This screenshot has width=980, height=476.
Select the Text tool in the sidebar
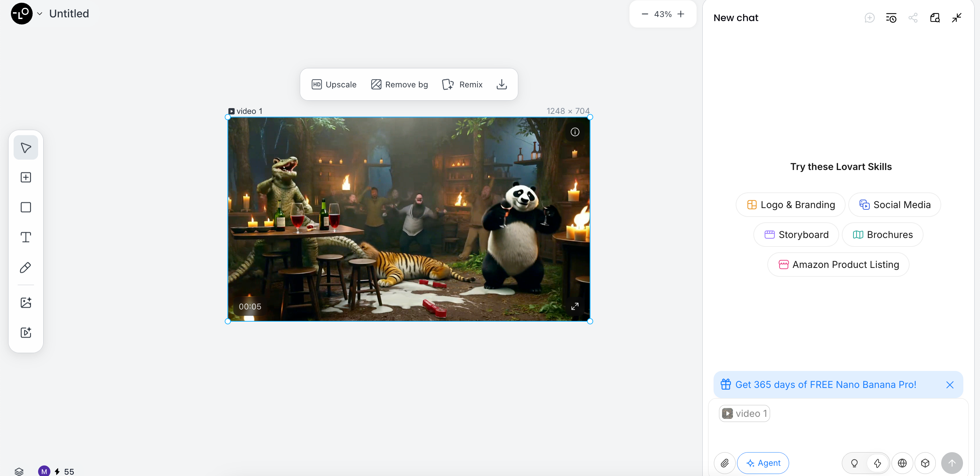tap(26, 237)
